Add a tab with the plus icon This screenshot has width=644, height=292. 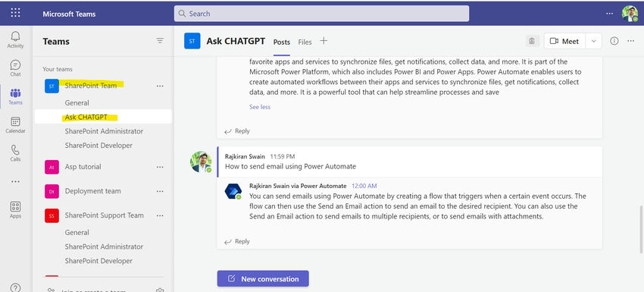coord(324,41)
